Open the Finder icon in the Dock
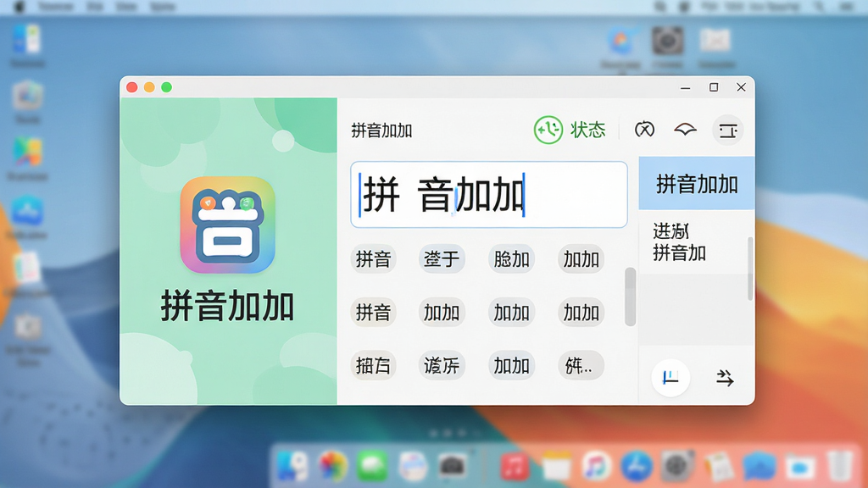 [x=292, y=466]
